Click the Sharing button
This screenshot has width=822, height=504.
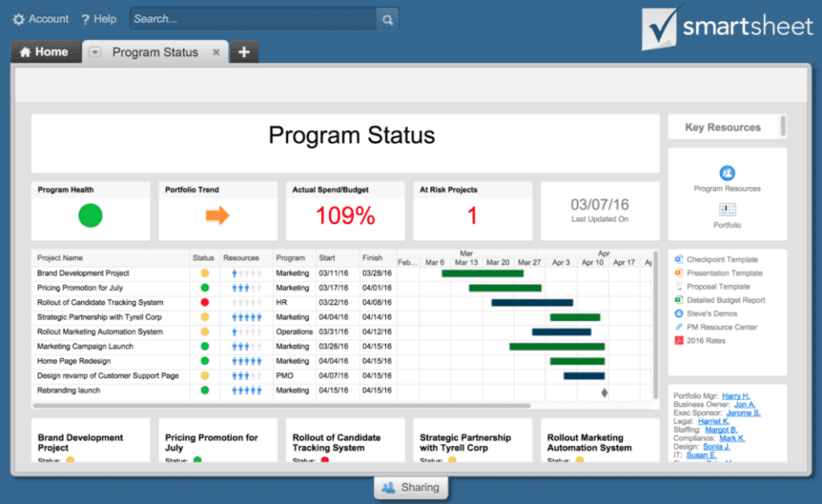(411, 487)
